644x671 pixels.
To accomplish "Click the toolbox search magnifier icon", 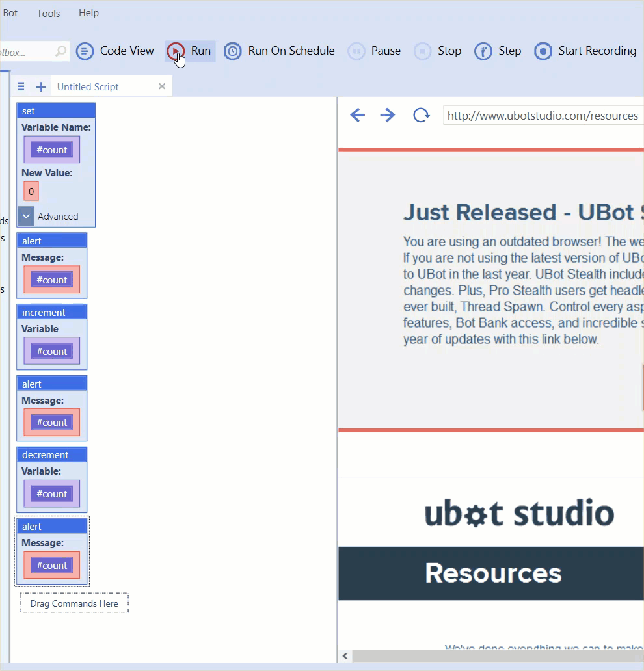I will pyautogui.click(x=60, y=51).
